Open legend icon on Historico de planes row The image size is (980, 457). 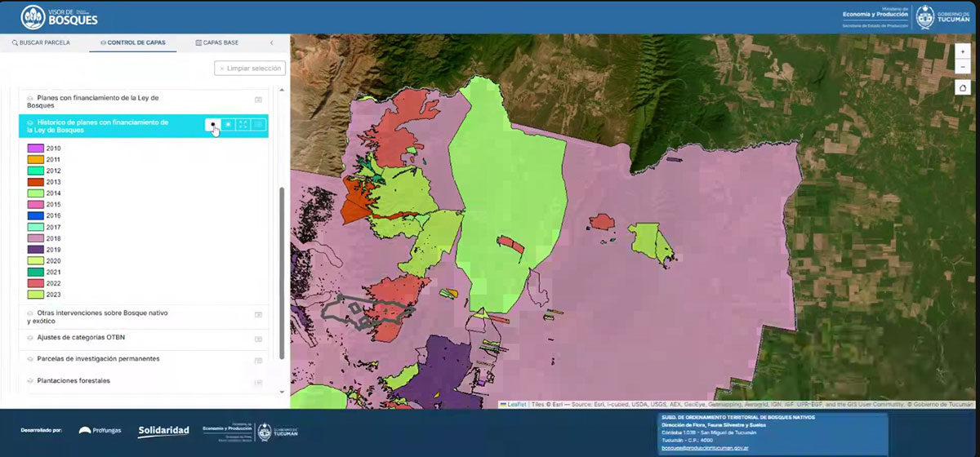click(x=259, y=125)
